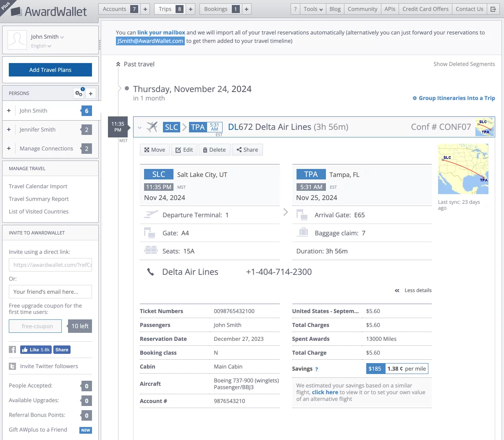Edit the DL672 flight segment

coord(184,150)
